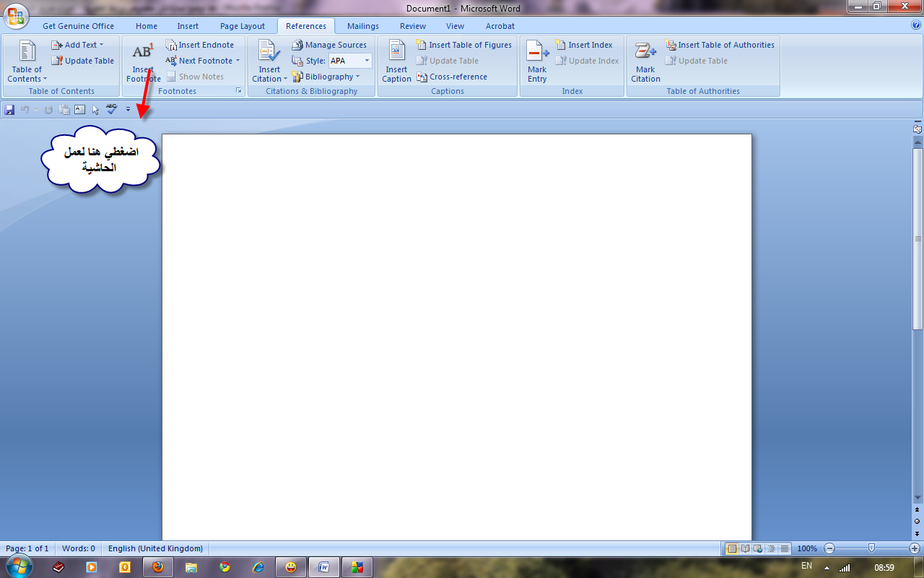924x578 pixels.
Task: Open Microsoft Word Help question mark
Action: [x=916, y=25]
